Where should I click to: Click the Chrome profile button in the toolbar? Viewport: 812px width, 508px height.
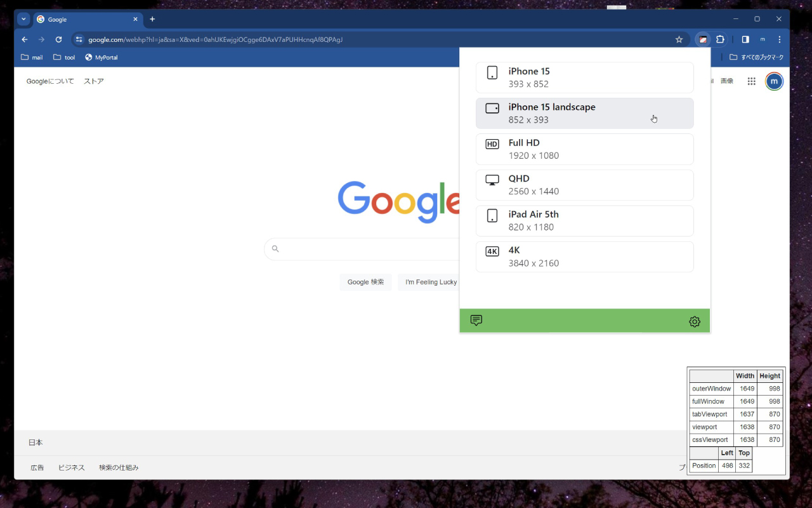point(763,39)
